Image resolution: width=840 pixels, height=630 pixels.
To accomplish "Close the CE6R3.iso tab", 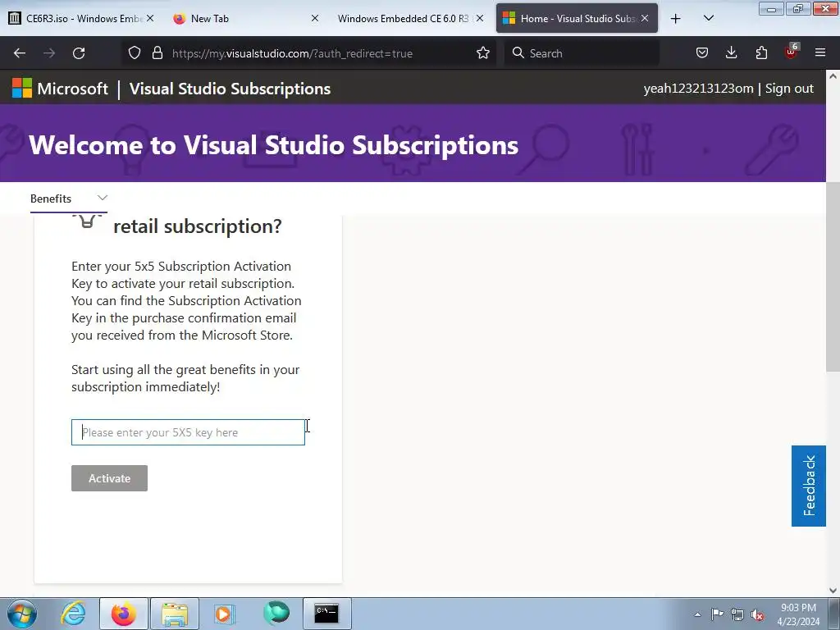I will (150, 18).
